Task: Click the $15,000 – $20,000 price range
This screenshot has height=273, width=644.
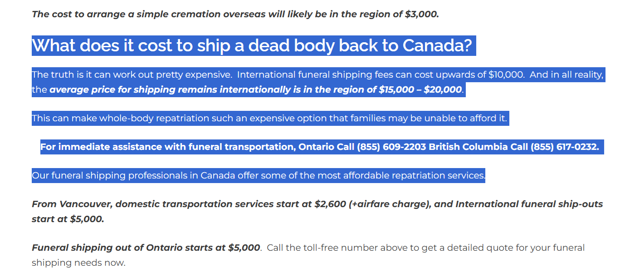Action: coord(420,89)
